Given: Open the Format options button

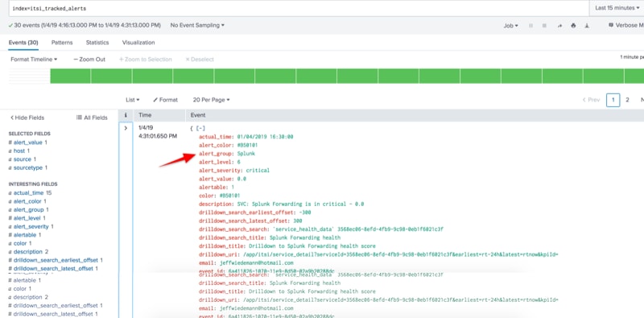Looking at the screenshot, I should tap(166, 100).
